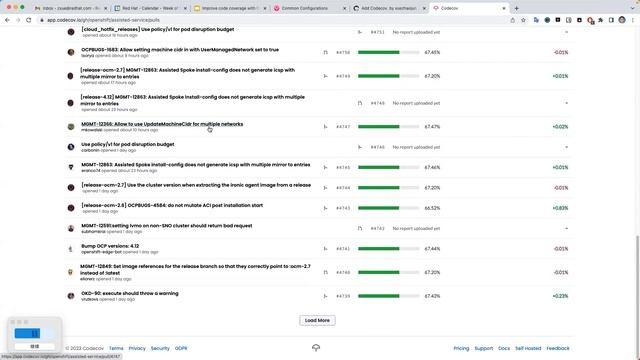This screenshot has width=640, height=360.
Task: Open Use policy/v1 for pod disruption budget by carbonin
Action: [128, 144]
